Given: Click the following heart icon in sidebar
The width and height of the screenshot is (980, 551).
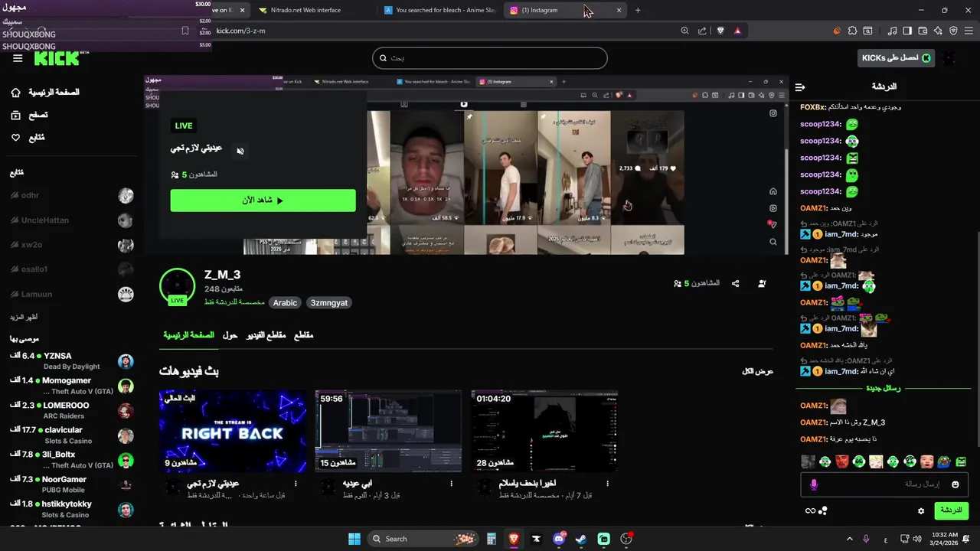Looking at the screenshot, I should 15,138.
